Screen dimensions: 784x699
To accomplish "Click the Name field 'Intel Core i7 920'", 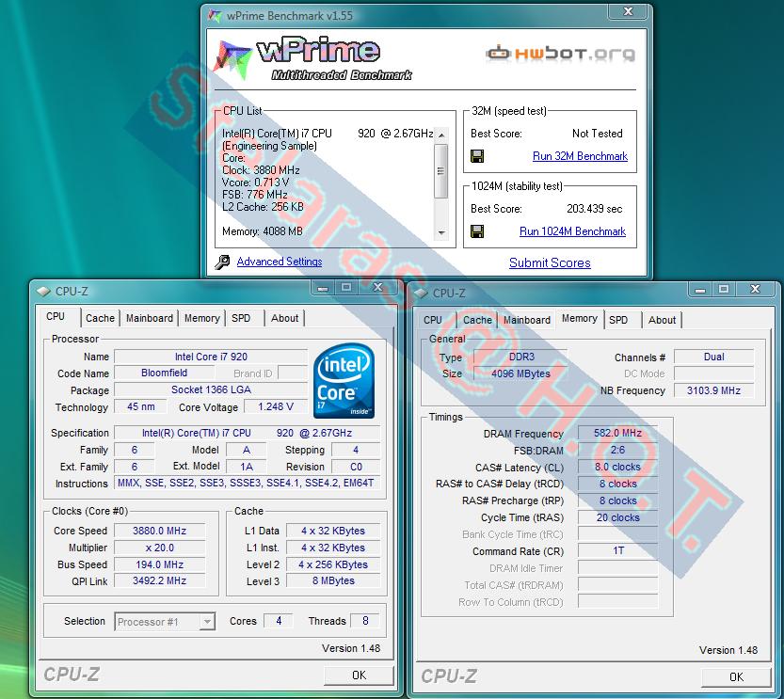I will (x=211, y=357).
